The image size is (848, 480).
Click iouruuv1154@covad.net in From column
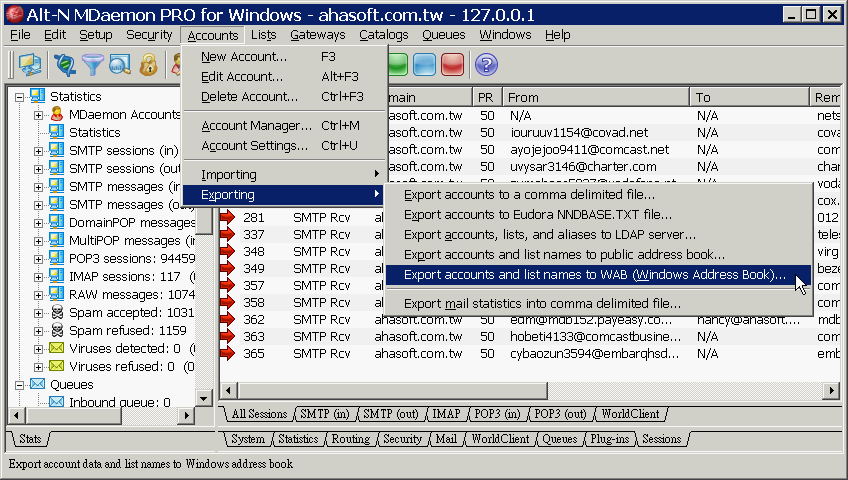(579, 132)
